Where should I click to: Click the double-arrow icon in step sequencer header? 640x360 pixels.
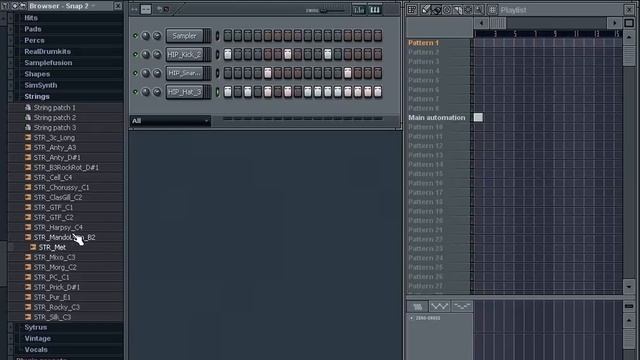click(x=134, y=9)
